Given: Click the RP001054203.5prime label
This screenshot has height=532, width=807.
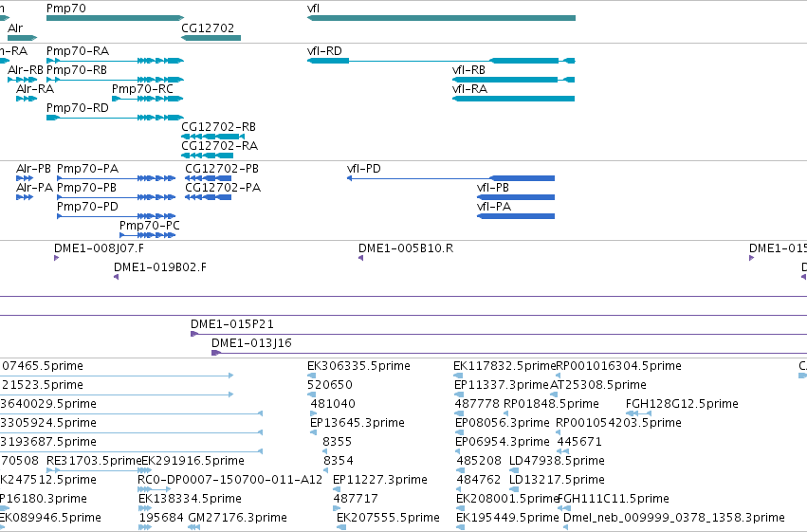Looking at the screenshot, I should pos(618,424).
